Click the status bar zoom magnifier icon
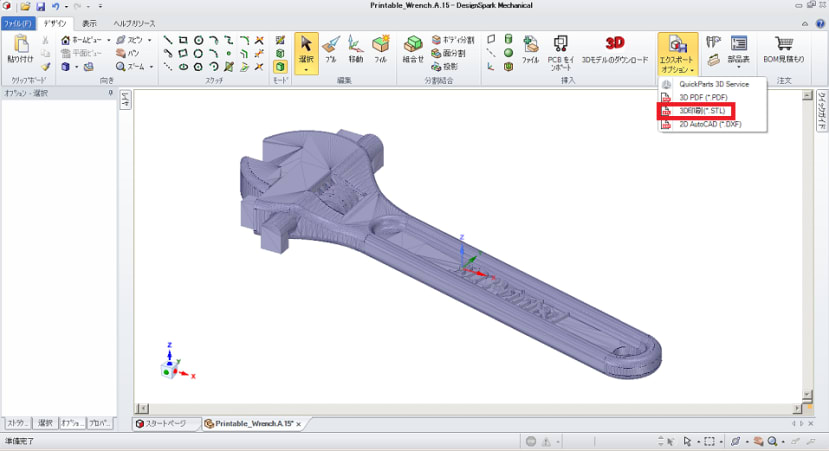Image resolution: width=829 pixels, height=451 pixels. point(772,441)
